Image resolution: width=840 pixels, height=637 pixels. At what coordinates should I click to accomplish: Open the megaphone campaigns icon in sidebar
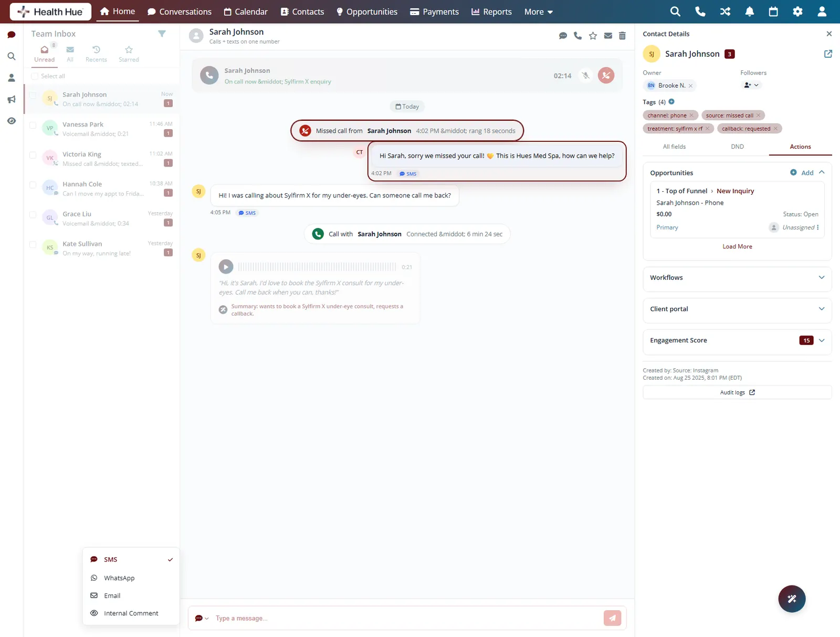(x=12, y=99)
